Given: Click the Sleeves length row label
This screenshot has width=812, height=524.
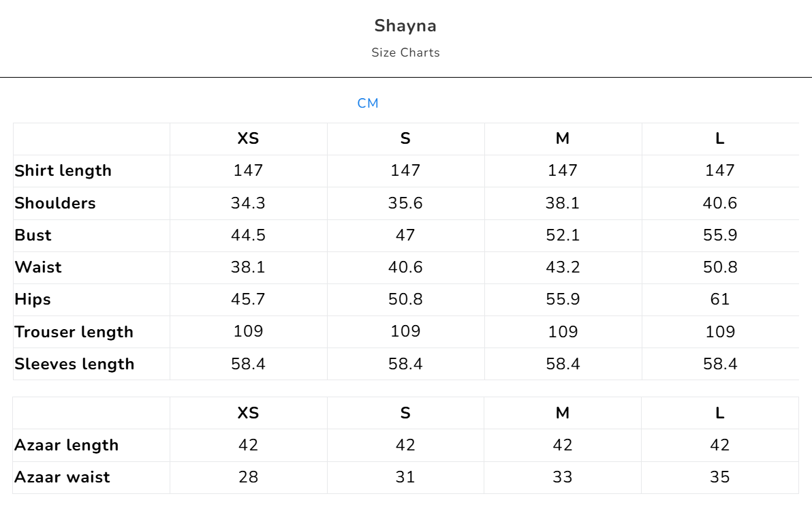Looking at the screenshot, I should pos(74,364).
